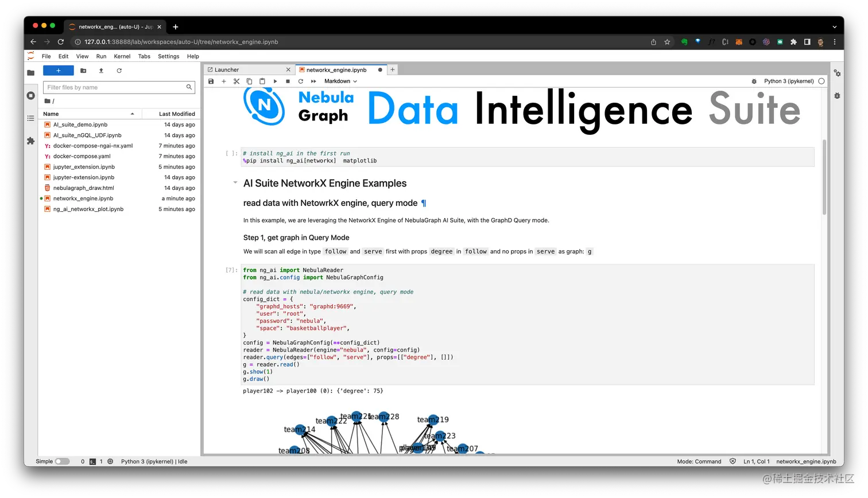Screen dimensions: 868x498
Task: Open the File menu
Action: click(x=46, y=56)
